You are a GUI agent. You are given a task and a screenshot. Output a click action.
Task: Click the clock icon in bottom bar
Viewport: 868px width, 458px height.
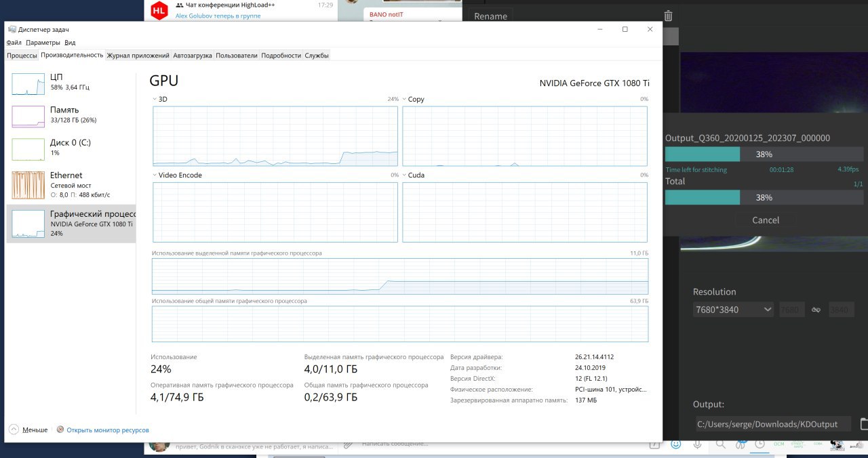[760, 444]
